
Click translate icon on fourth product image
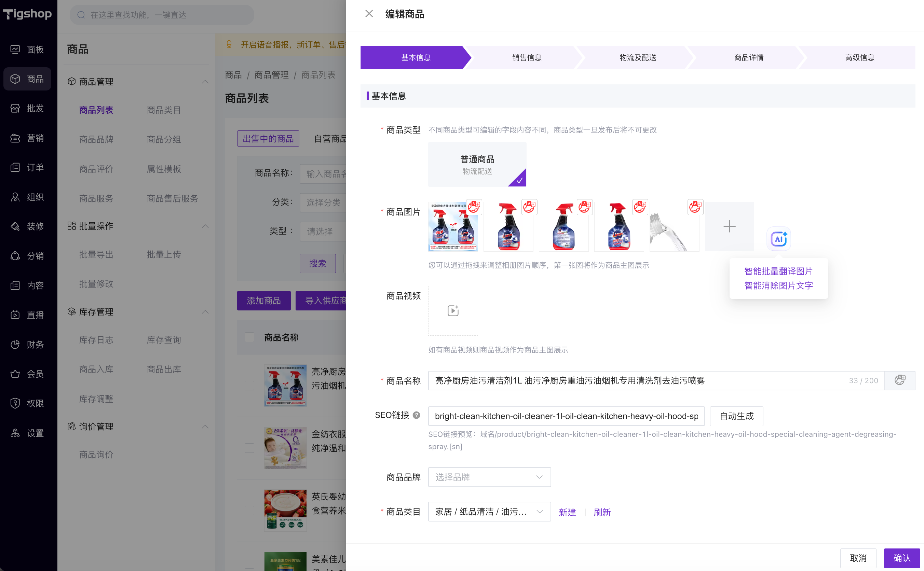pos(640,207)
